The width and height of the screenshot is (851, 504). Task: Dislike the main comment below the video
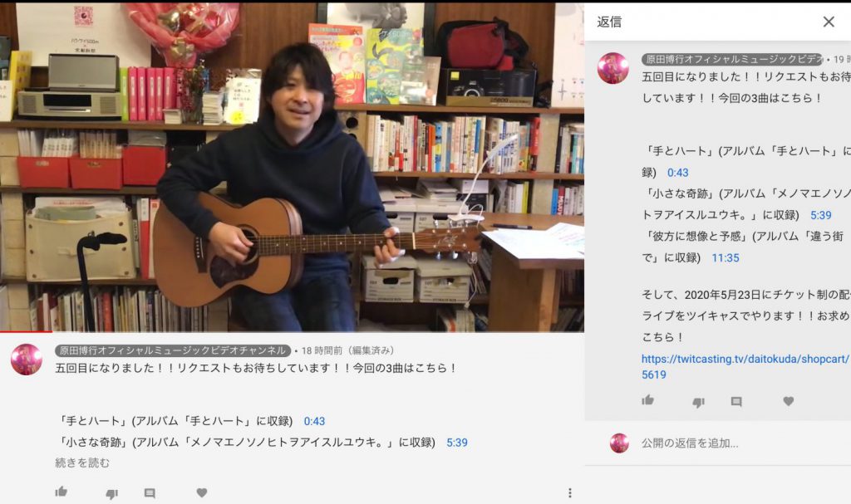click(112, 493)
